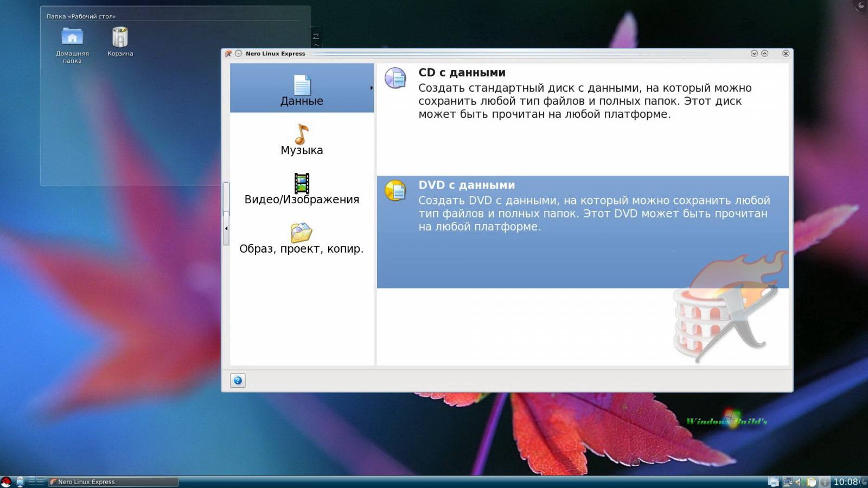This screenshot has width=868, height=488.
Task: Select the CD с данными project option
Action: coord(583,119)
